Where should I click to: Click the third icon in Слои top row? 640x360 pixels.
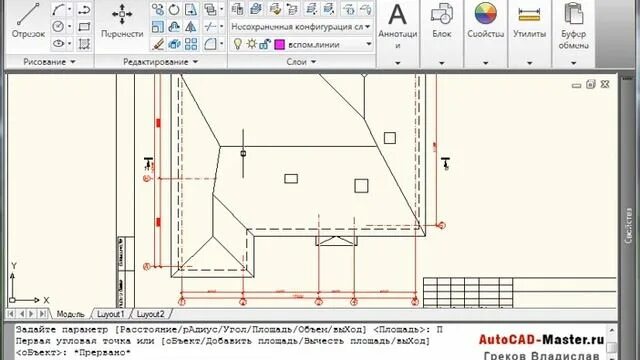coord(275,9)
